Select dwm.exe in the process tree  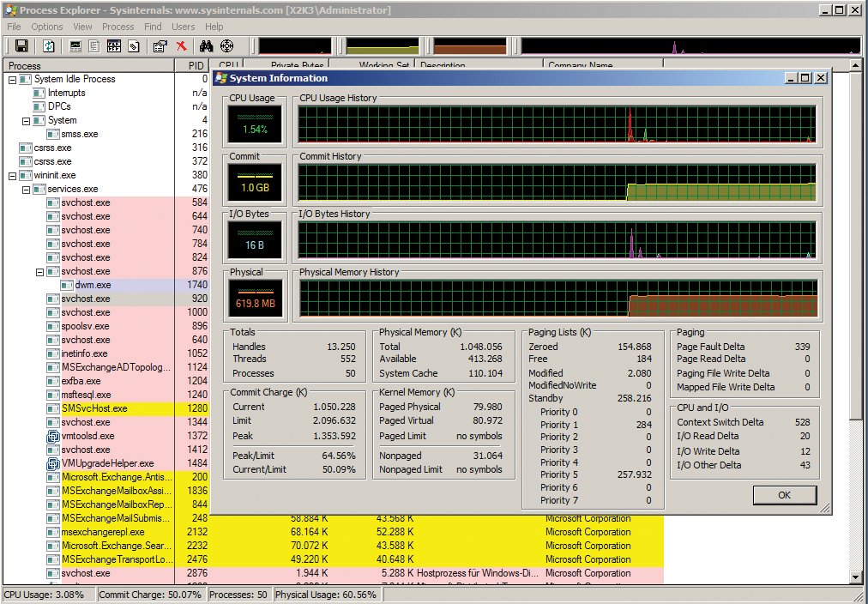tap(94, 285)
